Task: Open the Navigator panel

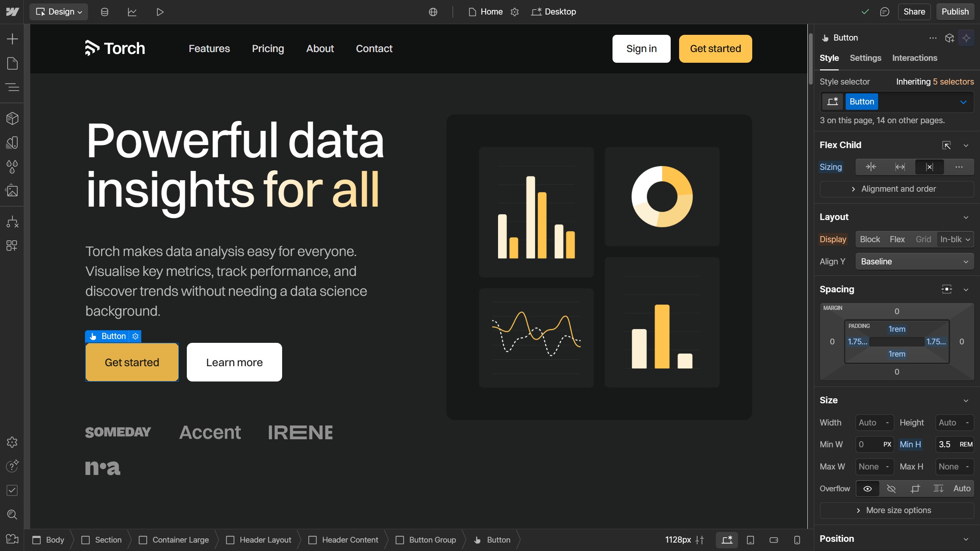Action: [12, 87]
